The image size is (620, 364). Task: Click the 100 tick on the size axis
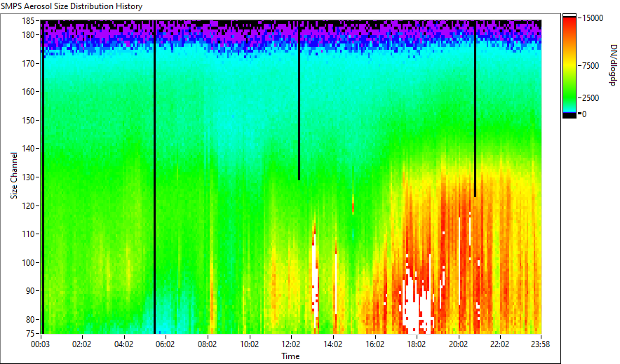(x=29, y=263)
